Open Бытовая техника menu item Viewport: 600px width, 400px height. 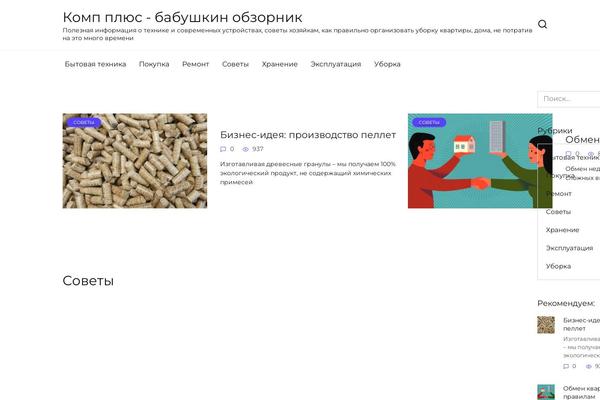tap(95, 64)
